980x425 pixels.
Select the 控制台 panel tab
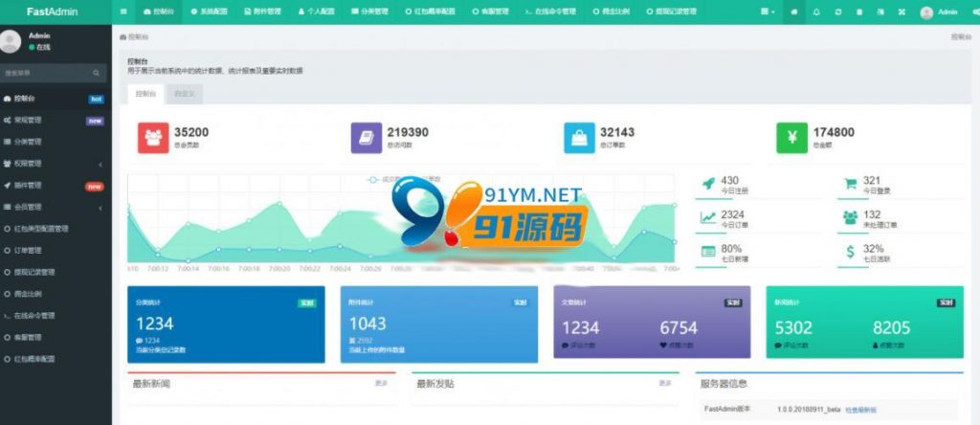tap(145, 94)
